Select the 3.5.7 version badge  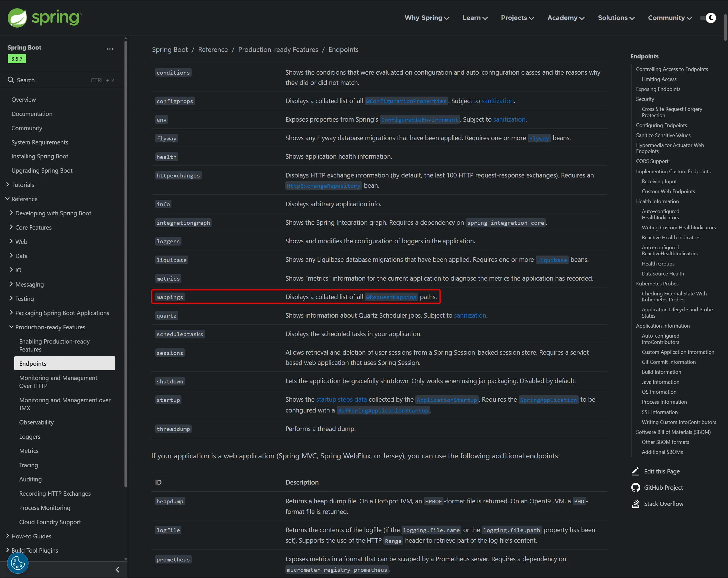point(17,59)
